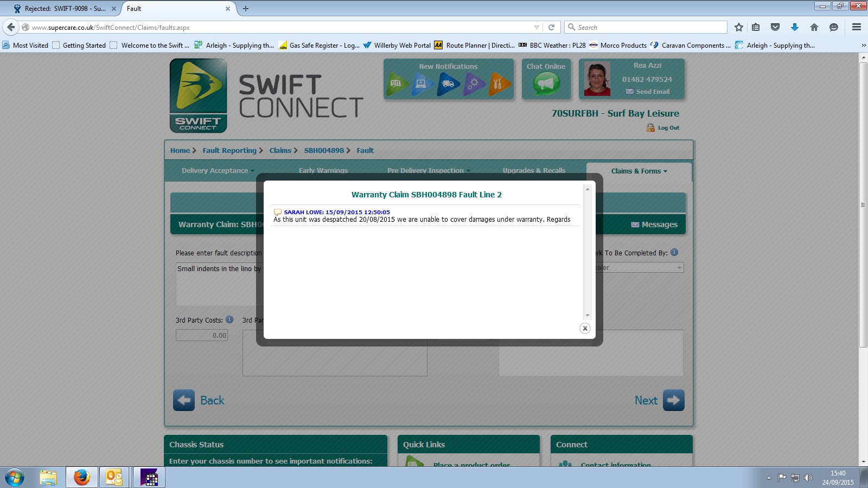868x488 pixels.
Task: Click the Next arrow icon
Action: tap(673, 400)
